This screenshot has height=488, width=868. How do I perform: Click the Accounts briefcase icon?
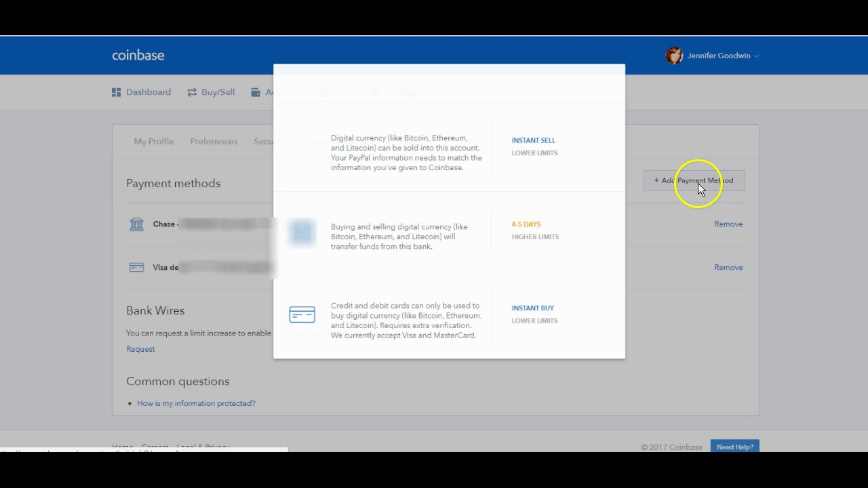256,92
